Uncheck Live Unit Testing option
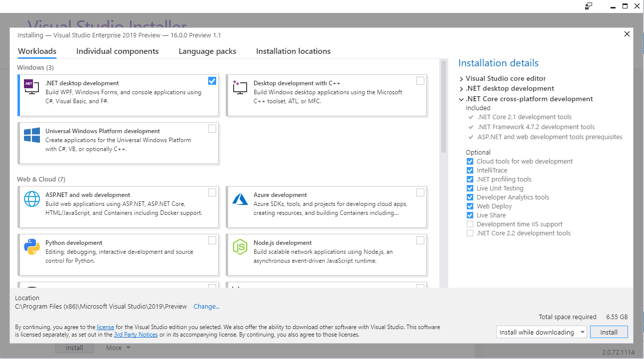Screen dimensions: 644x359 pos(470,188)
